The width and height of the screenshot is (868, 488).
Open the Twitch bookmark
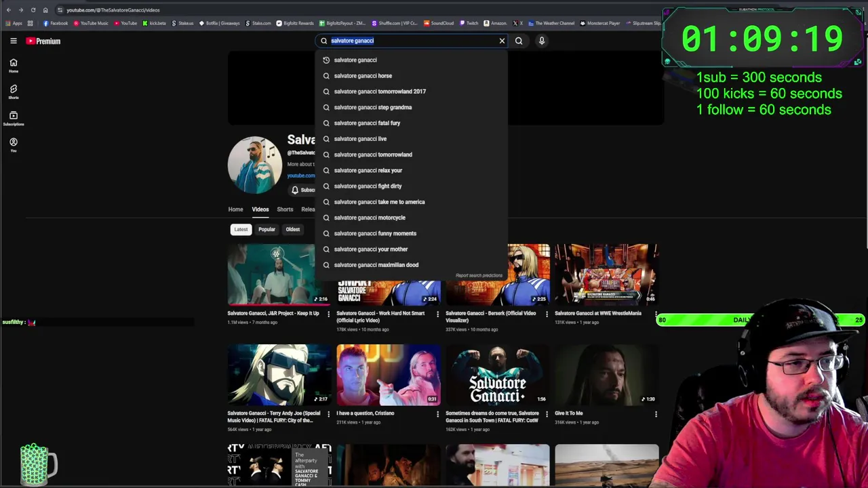[x=469, y=23]
